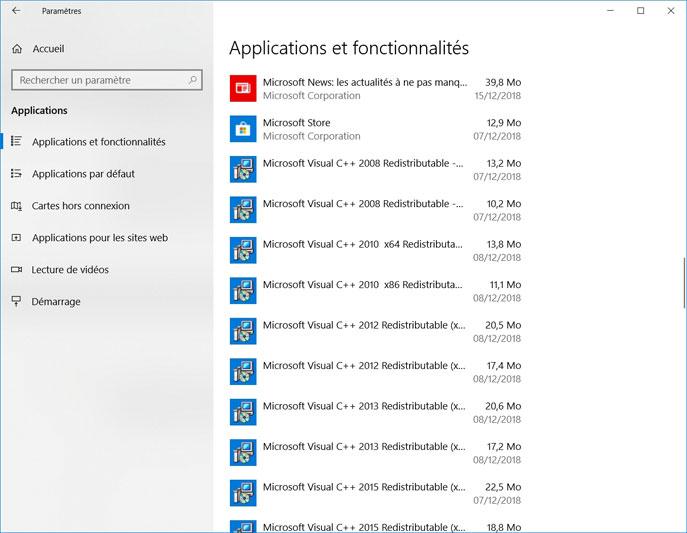Click the vertical scrollbar thumb
687x533 pixels.
(x=684, y=283)
